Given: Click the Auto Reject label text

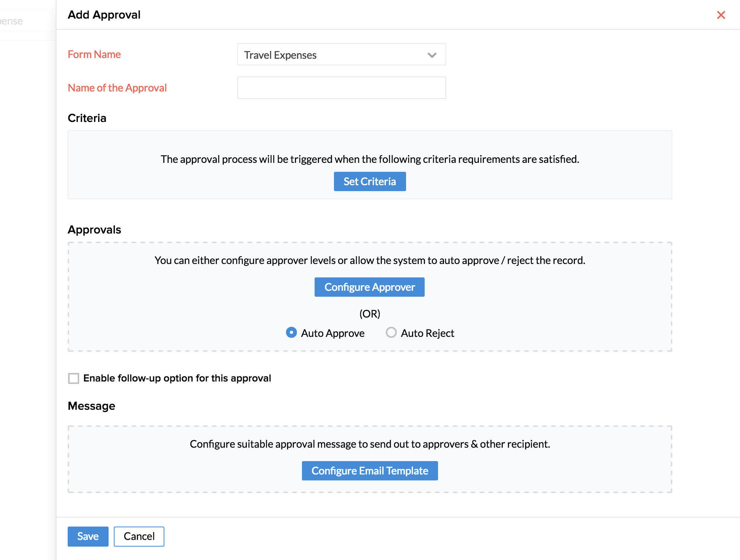Looking at the screenshot, I should point(427,333).
